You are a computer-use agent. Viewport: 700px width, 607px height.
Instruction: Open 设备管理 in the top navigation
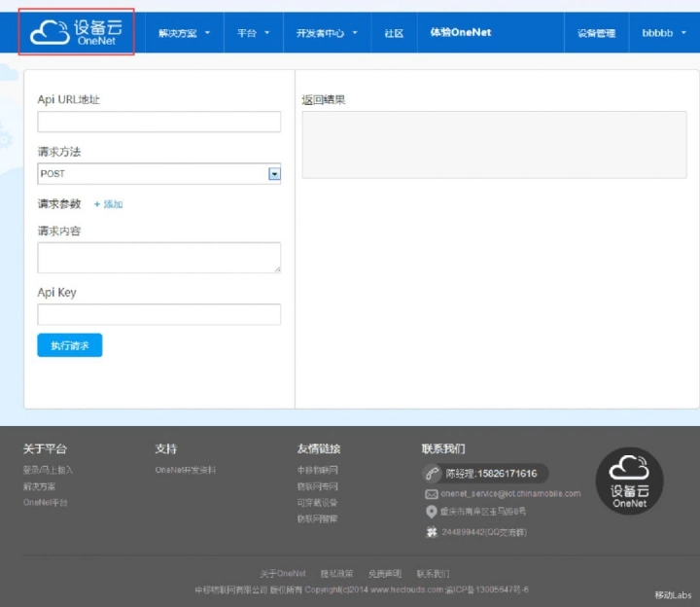pyautogui.click(x=596, y=33)
